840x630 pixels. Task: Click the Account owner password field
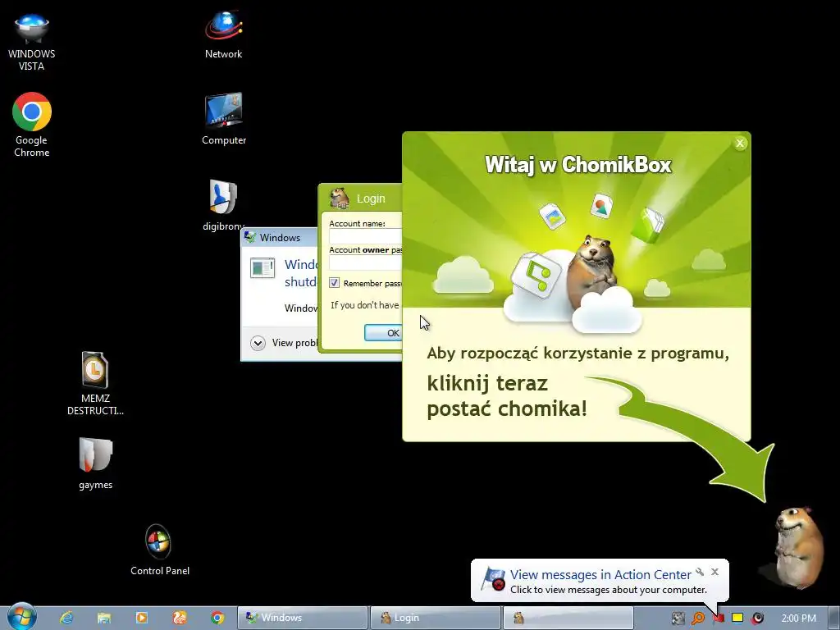365,262
